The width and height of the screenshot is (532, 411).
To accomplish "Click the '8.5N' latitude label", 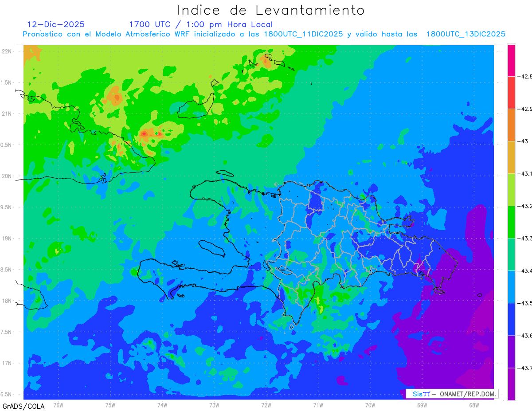I will tap(7, 270).
